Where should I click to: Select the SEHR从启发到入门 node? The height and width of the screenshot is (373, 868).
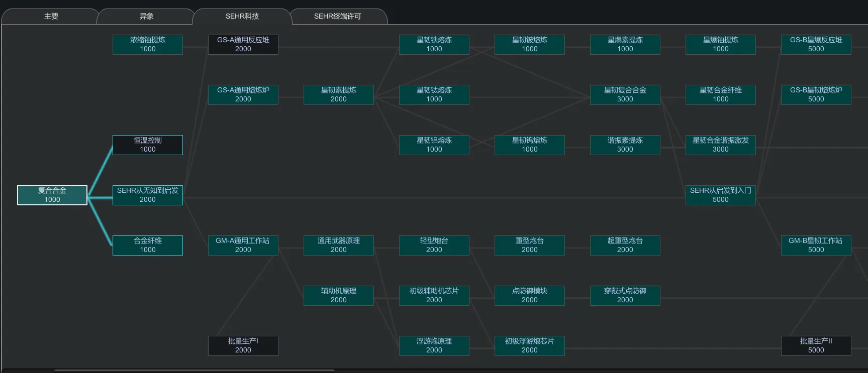coord(721,195)
